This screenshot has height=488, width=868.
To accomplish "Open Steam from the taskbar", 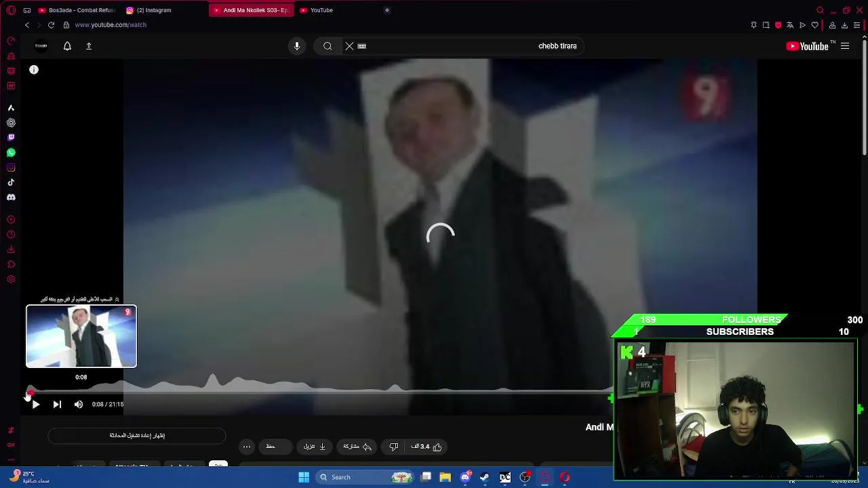I will pos(484,477).
